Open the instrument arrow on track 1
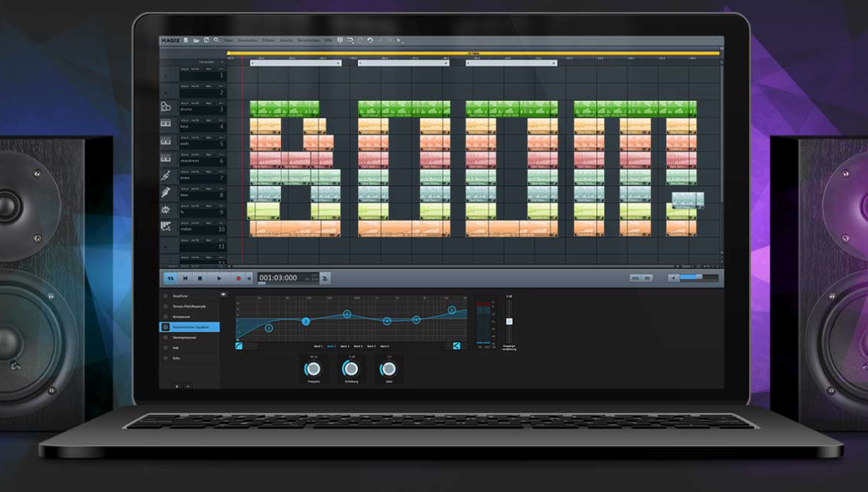Image resolution: width=868 pixels, height=492 pixels. pos(165,76)
